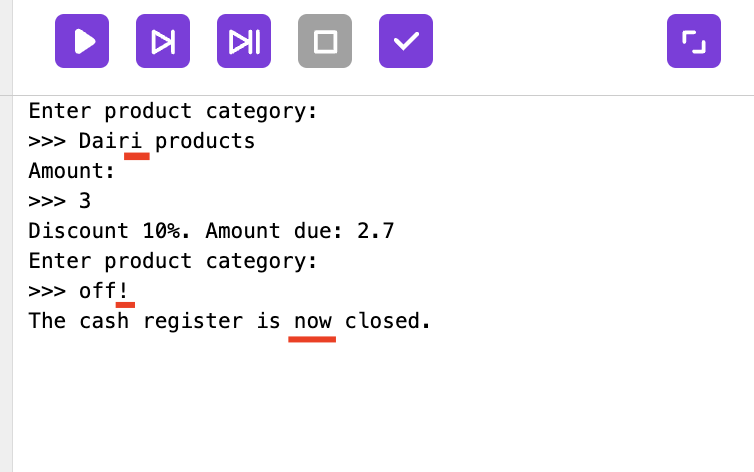
Task: Click the word "products" in the input line
Action: (205, 141)
